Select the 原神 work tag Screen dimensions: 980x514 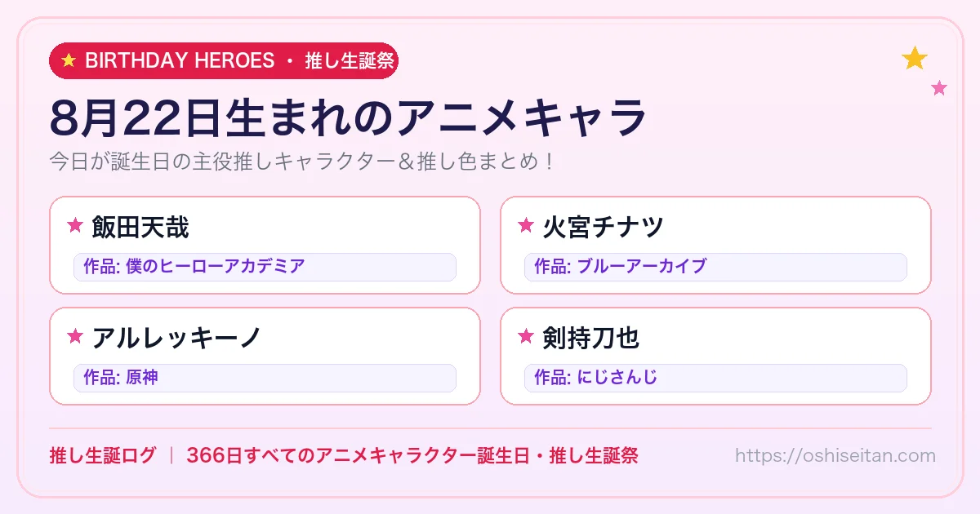tap(265, 378)
